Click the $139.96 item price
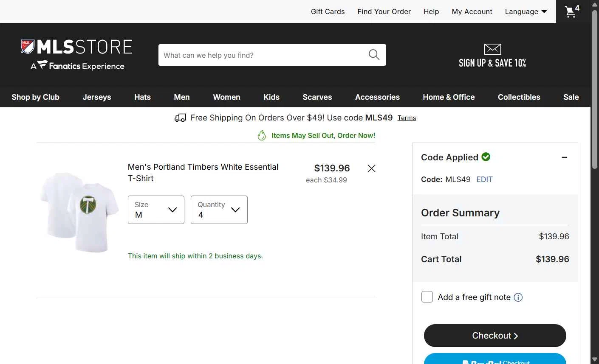This screenshot has height=364, width=599. [332, 168]
